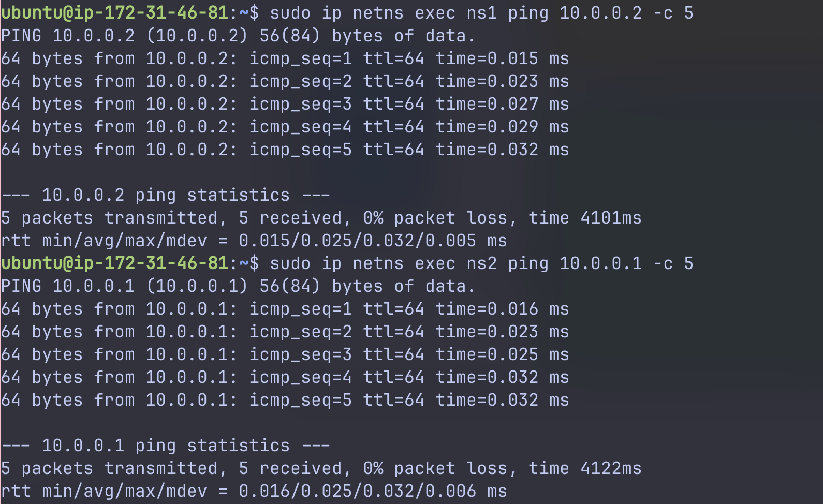The width and height of the screenshot is (823, 504).
Task: Click icmp_seq=2 in the 10.0.0.2 replies
Action: point(300,81)
